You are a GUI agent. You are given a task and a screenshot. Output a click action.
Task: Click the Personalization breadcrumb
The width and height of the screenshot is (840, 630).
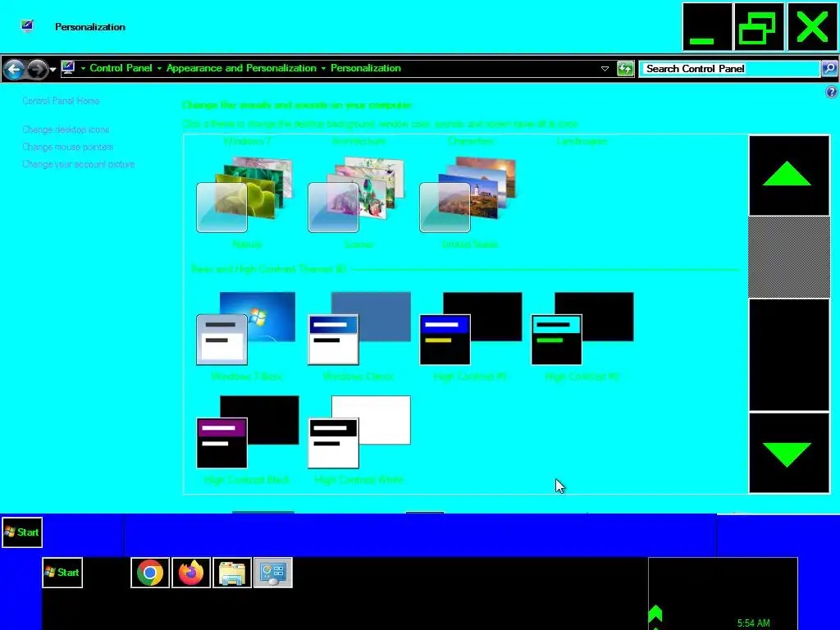pyautogui.click(x=366, y=68)
